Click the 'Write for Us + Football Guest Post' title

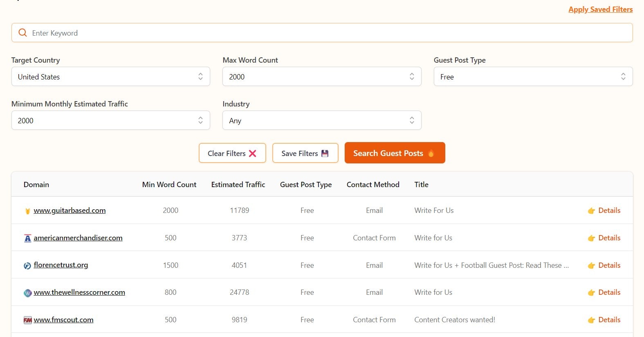[491, 265]
